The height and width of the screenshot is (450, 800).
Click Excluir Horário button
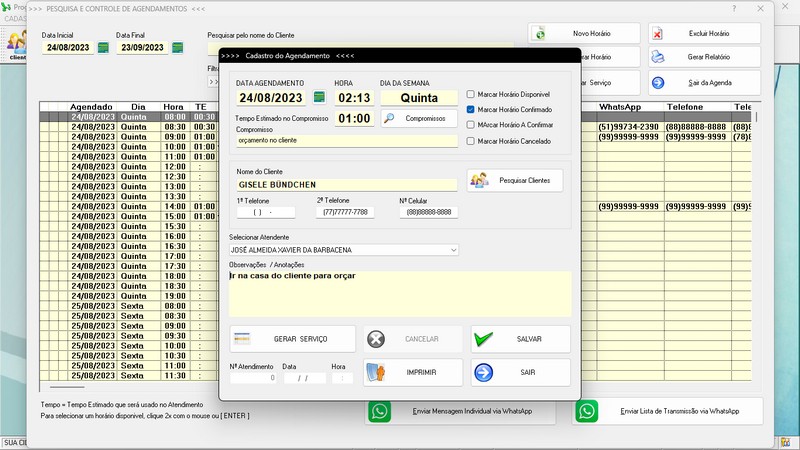pos(705,34)
